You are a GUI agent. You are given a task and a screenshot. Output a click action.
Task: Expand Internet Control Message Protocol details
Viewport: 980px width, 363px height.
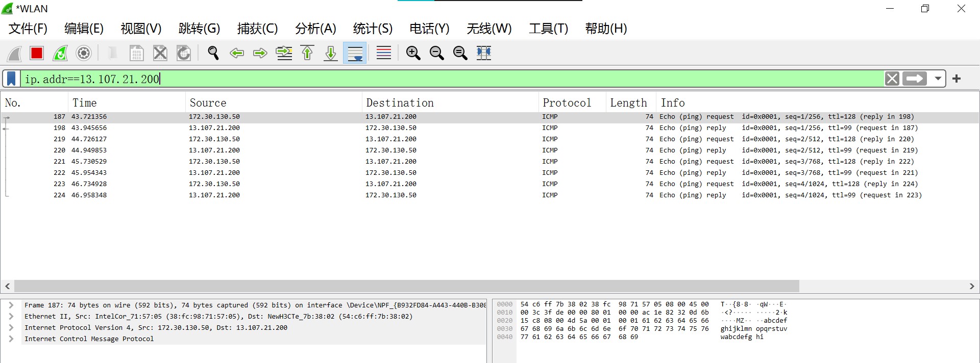pos(11,339)
